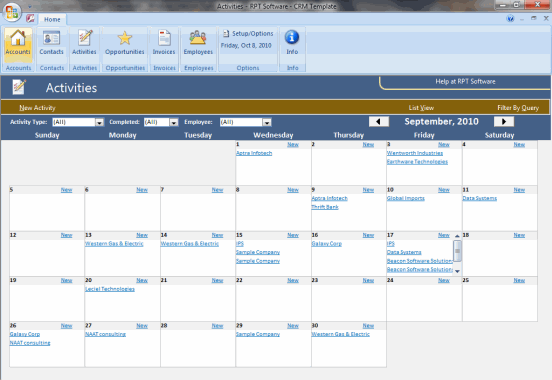Click New on September 20

point(142,281)
